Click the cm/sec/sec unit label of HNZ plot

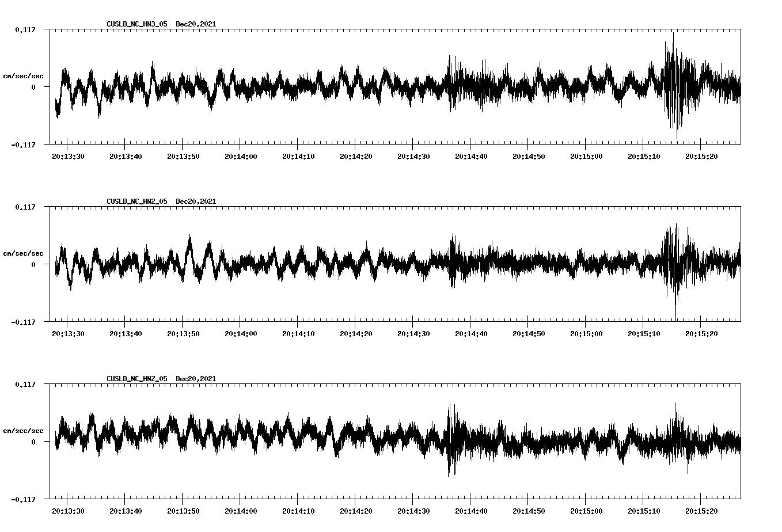pos(23,431)
